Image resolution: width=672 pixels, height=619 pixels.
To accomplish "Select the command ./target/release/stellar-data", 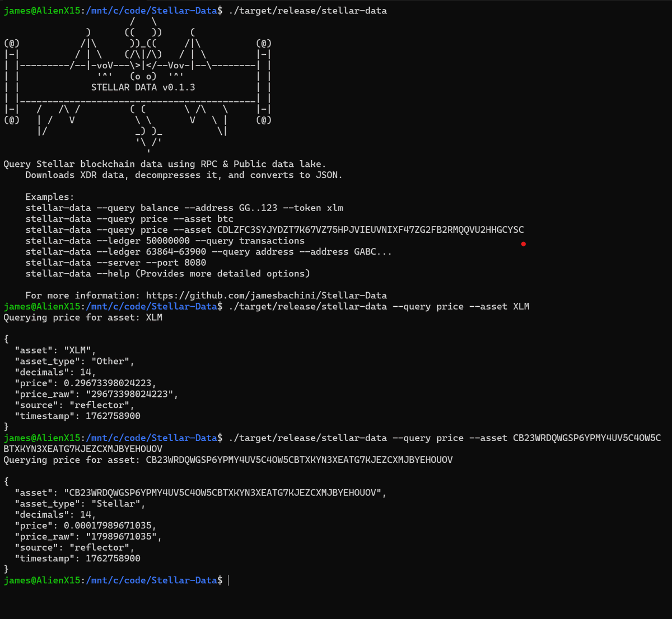I will click(x=307, y=10).
